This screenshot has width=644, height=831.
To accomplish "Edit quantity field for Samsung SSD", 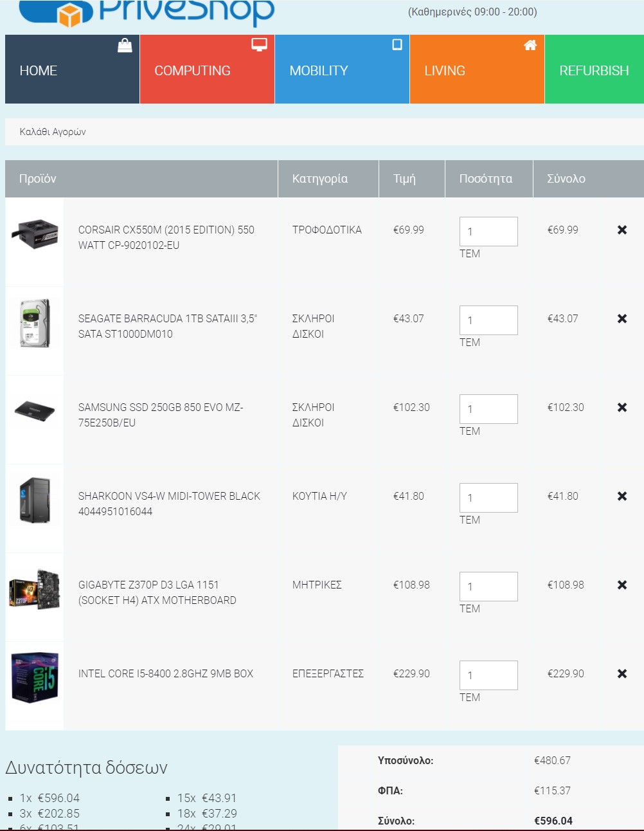I will (488, 409).
